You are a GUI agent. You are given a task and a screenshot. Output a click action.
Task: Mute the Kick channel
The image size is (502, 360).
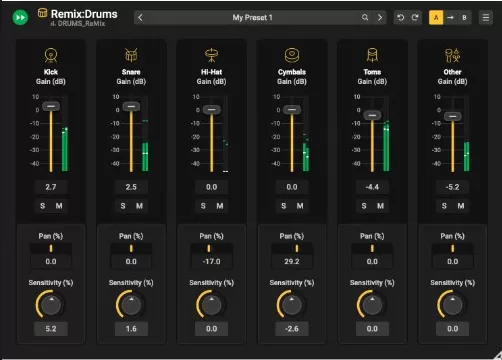59,206
